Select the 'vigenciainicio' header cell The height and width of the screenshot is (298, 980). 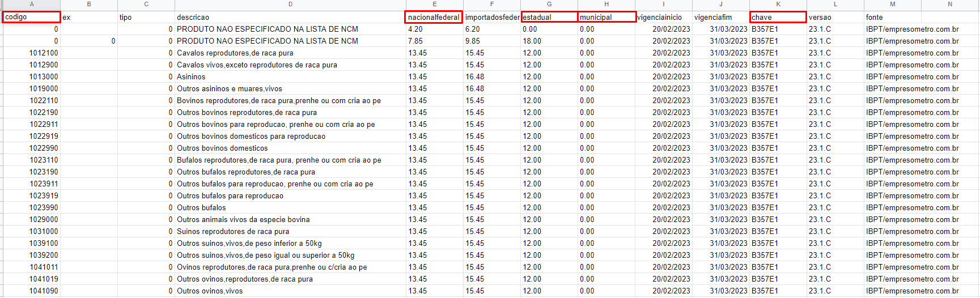663,17
